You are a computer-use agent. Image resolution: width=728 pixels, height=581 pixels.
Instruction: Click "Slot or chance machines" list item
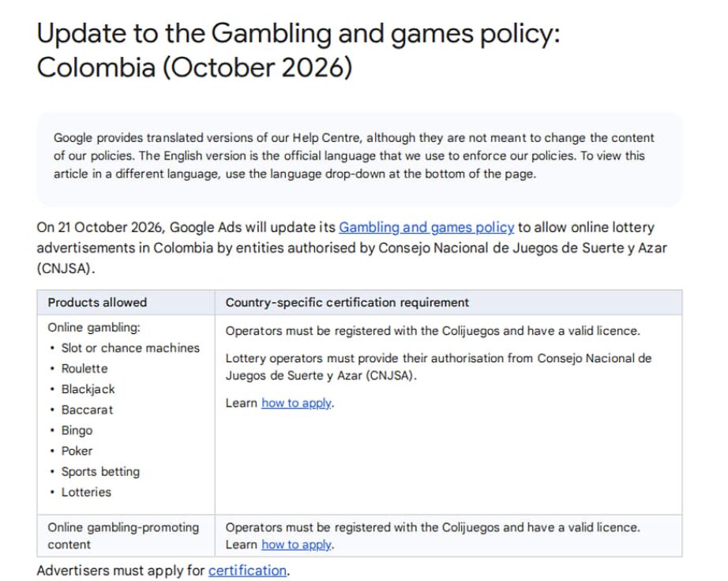coord(130,348)
